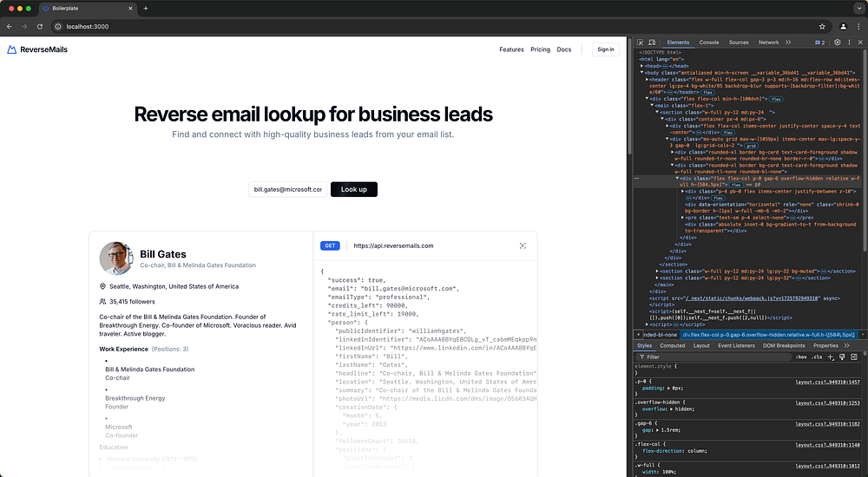Screen dimensions: 868x477
Task: Close the Boilerplate browser tab
Action: (131, 9)
